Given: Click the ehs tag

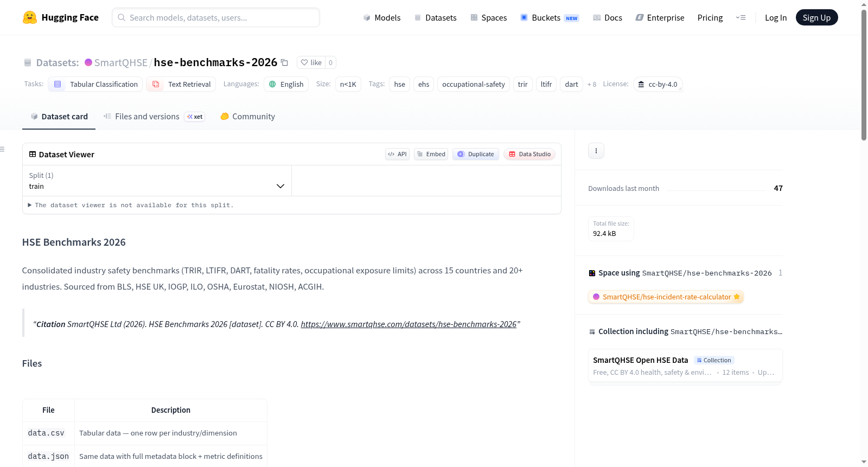Looking at the screenshot, I should pos(424,84).
